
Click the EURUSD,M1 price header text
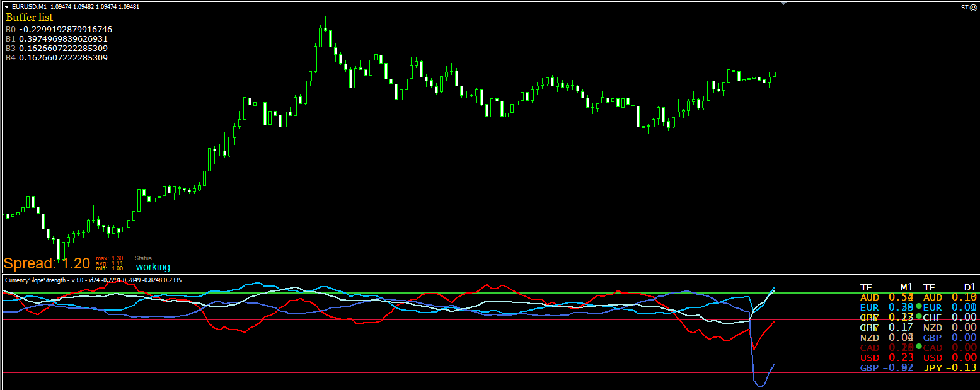[75, 6]
